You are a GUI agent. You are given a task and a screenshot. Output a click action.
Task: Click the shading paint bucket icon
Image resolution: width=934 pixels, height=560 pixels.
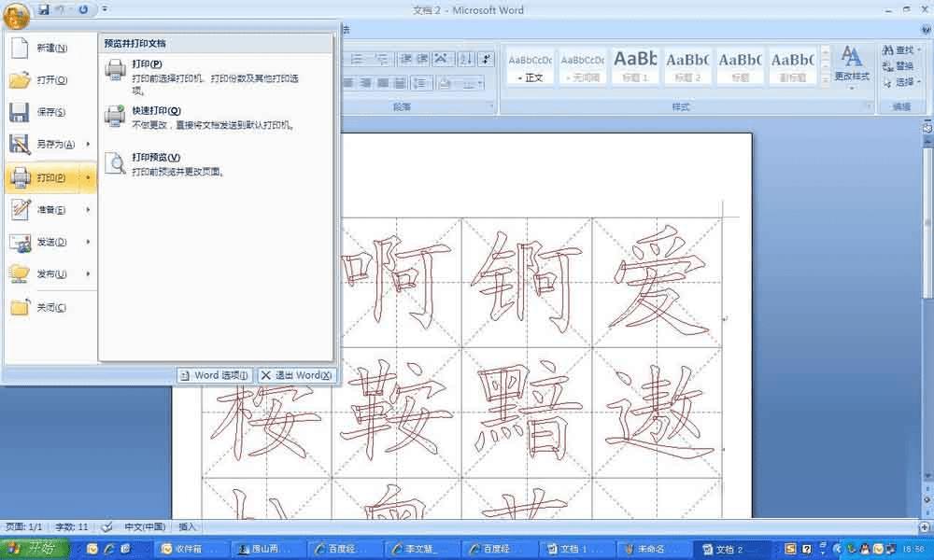[x=445, y=83]
